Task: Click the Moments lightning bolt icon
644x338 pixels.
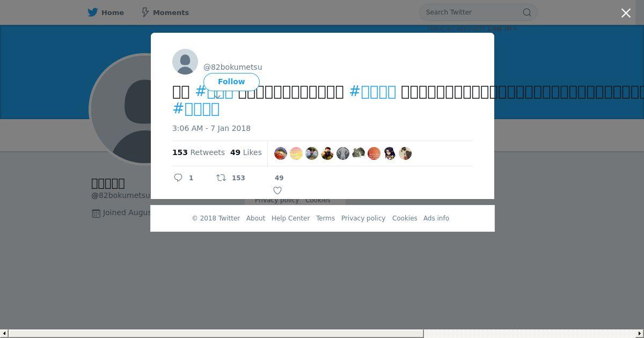Action: (x=145, y=12)
